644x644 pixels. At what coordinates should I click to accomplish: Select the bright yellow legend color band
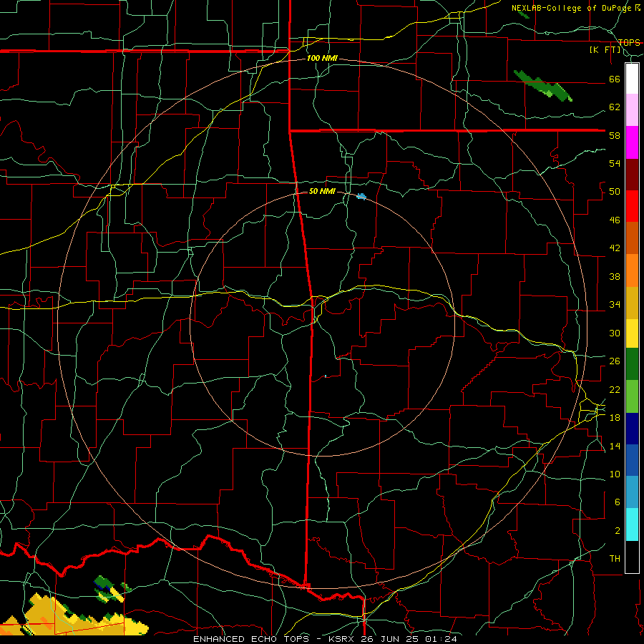[632, 333]
